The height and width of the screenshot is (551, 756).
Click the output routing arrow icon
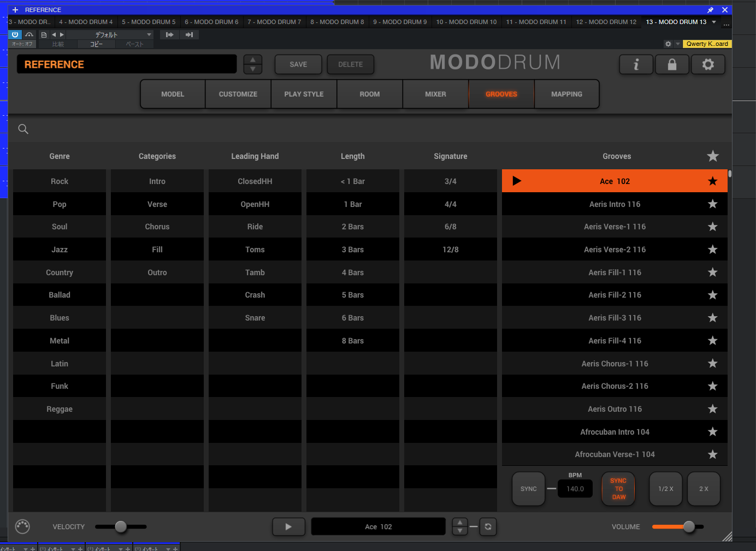point(189,34)
